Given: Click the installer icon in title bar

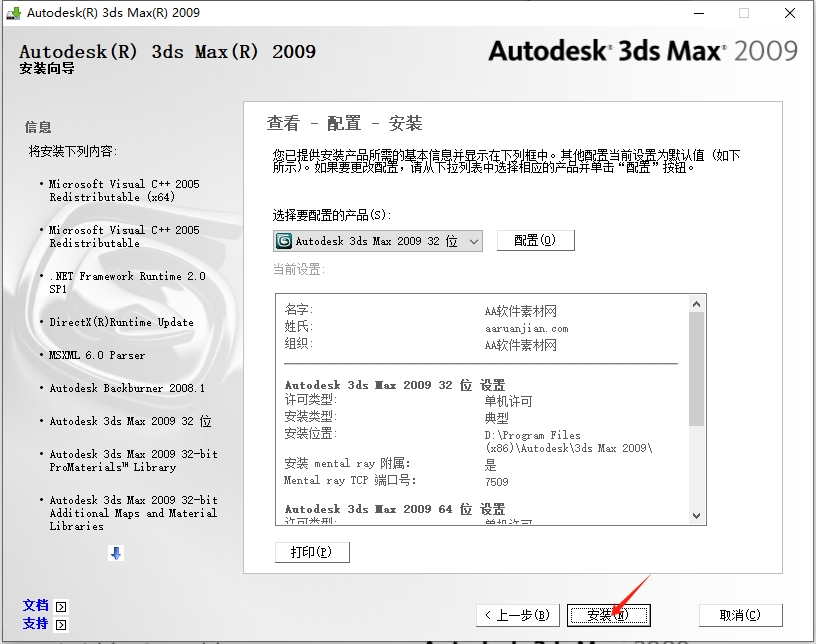Looking at the screenshot, I should click(11, 13).
